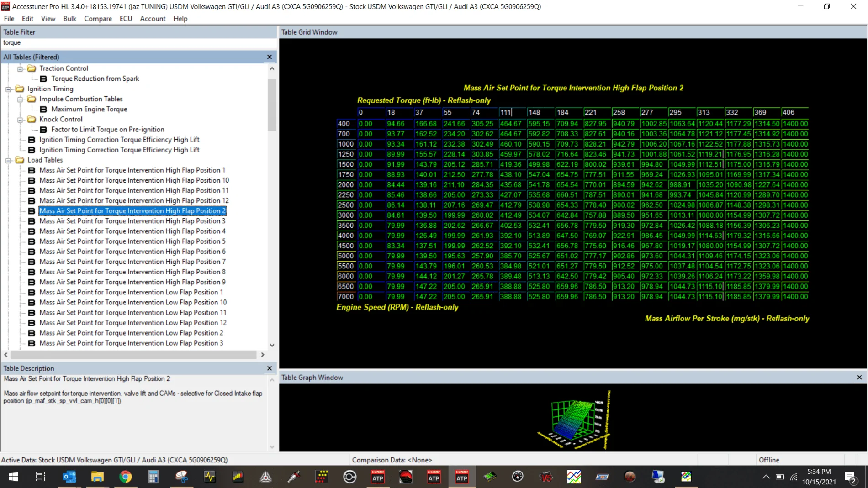The image size is (868, 488).
Task: Open the Account menu
Action: (x=153, y=19)
